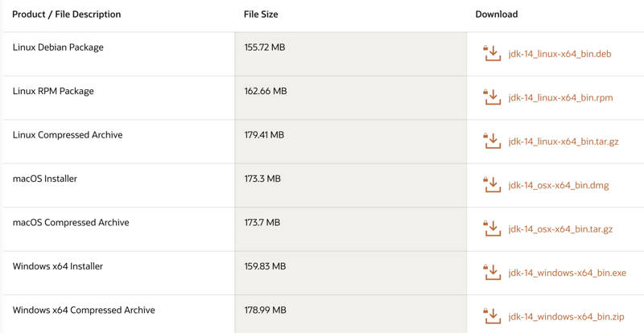Click the Download column header
The height and width of the screenshot is (333, 644).
pyautogui.click(x=497, y=14)
